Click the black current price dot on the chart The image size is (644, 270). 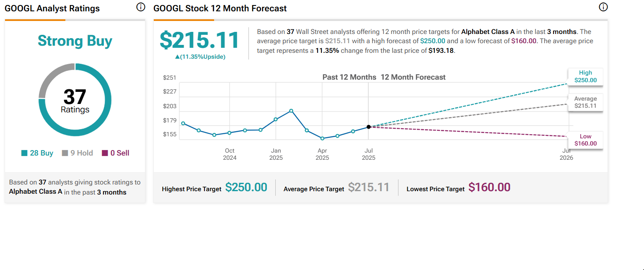(x=368, y=127)
